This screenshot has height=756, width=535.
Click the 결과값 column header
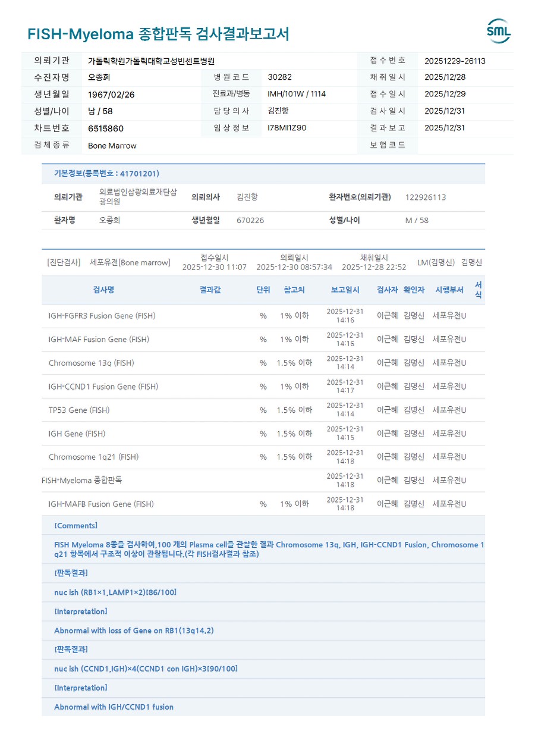tap(210, 290)
